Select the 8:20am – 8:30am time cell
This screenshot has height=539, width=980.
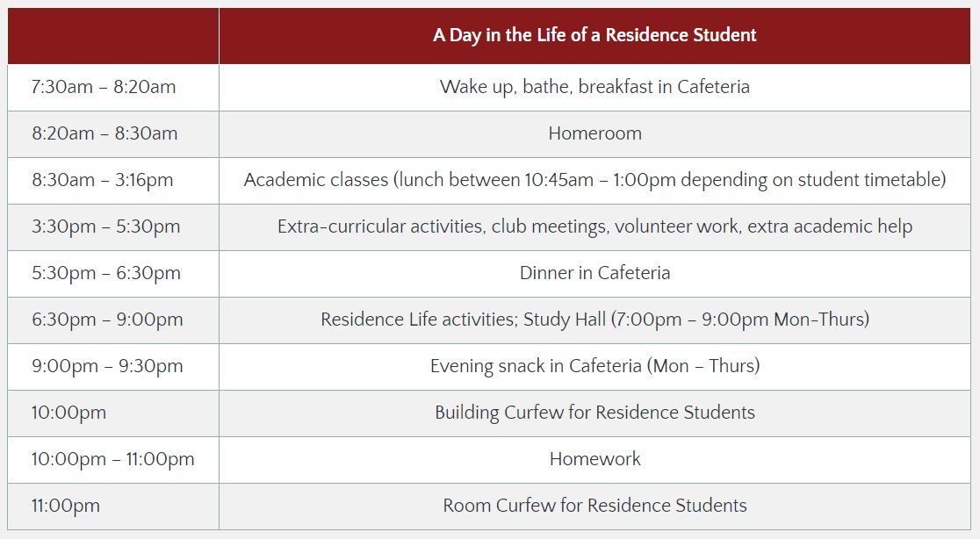(104, 133)
